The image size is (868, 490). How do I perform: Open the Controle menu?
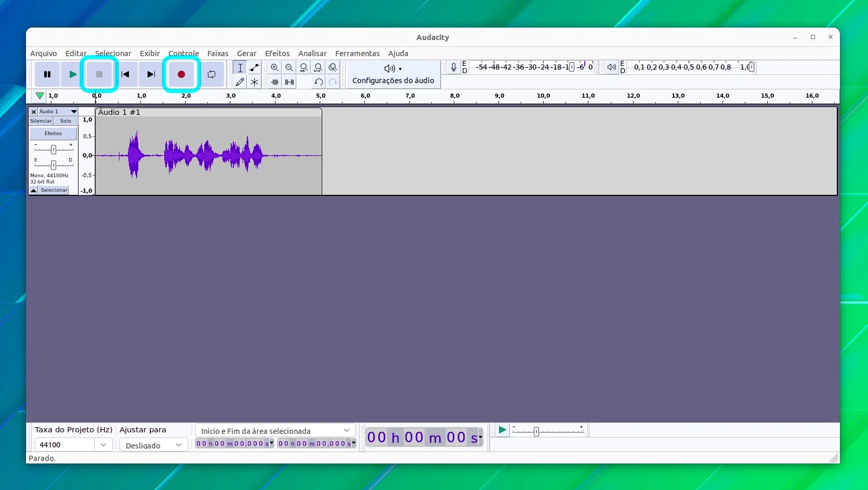(183, 54)
